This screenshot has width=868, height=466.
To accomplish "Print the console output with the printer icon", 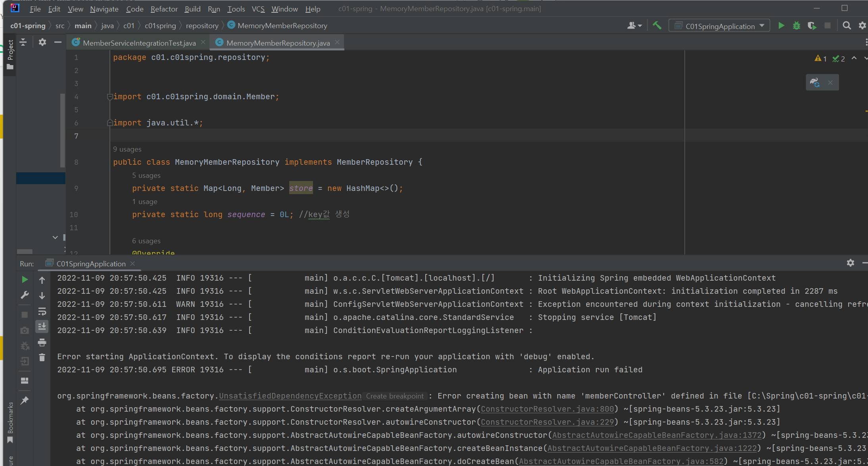I will click(x=42, y=342).
